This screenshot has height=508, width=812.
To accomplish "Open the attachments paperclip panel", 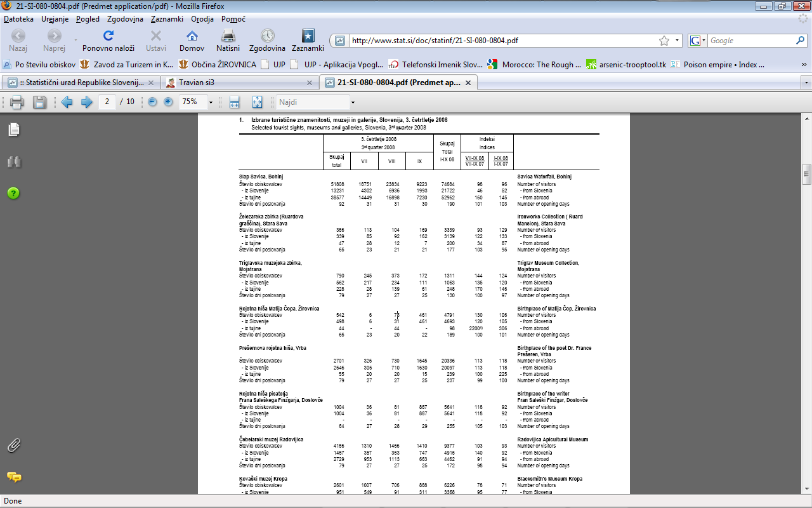I will [14, 445].
